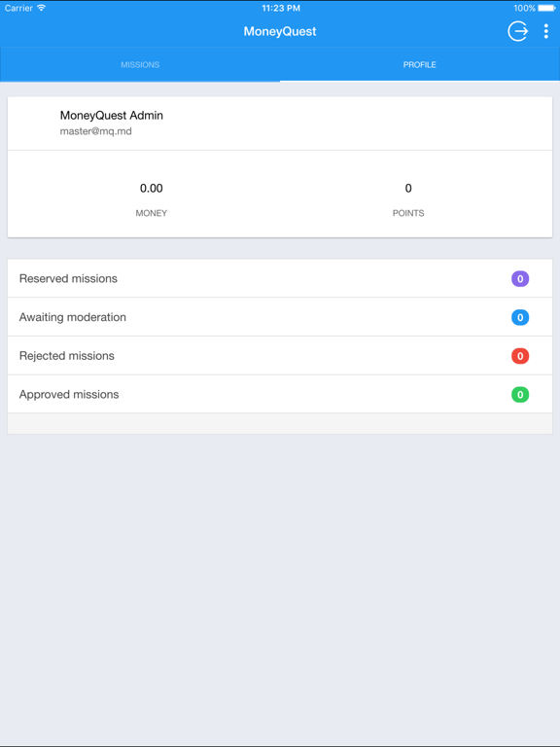The image size is (560, 747).
Task: Click the red Rejected missions badge
Action: [520, 356]
